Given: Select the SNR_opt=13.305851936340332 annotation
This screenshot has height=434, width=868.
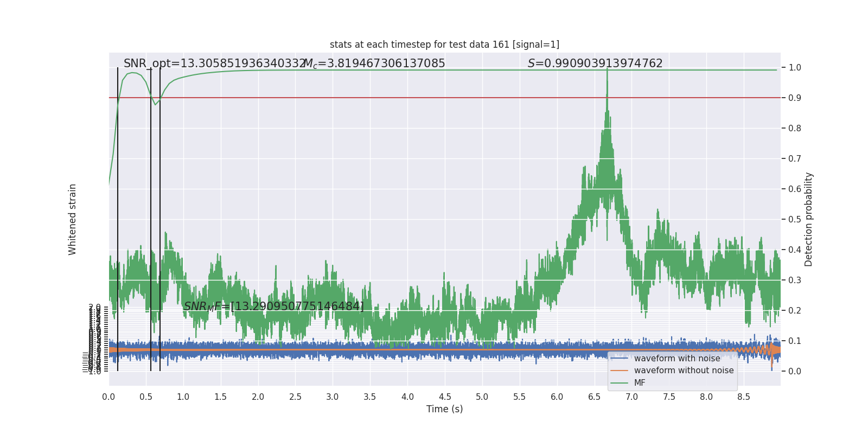Looking at the screenshot, I should coord(214,63).
